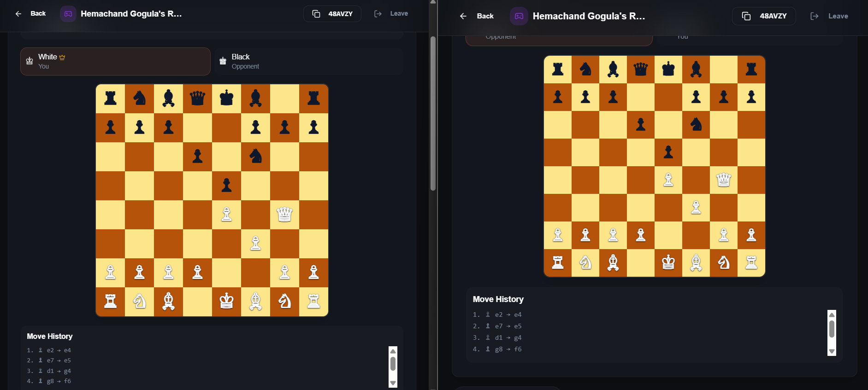Viewport: 868px width, 390px height.
Task: Copy room code 48AVZY in the left window
Action: pos(332,14)
